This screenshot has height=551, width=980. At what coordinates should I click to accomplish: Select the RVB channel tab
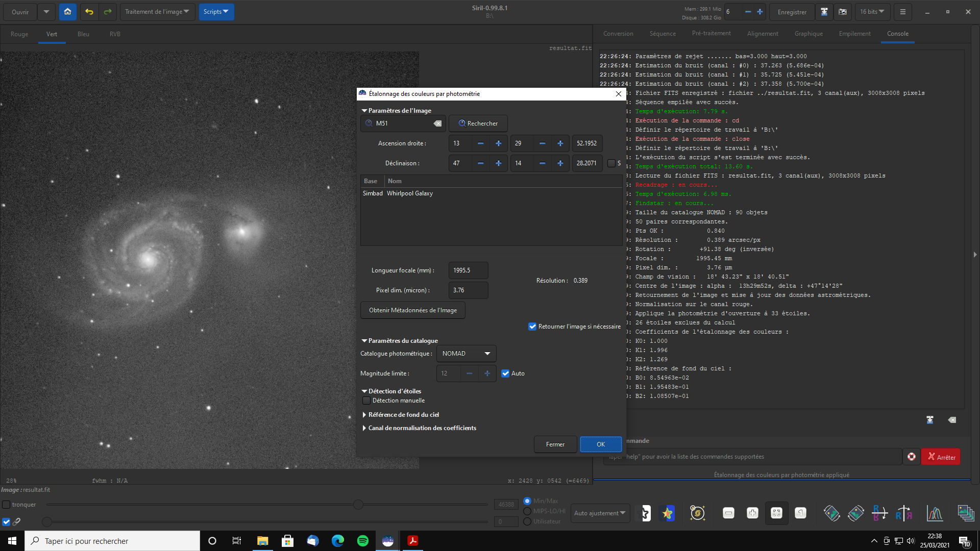[x=115, y=34]
